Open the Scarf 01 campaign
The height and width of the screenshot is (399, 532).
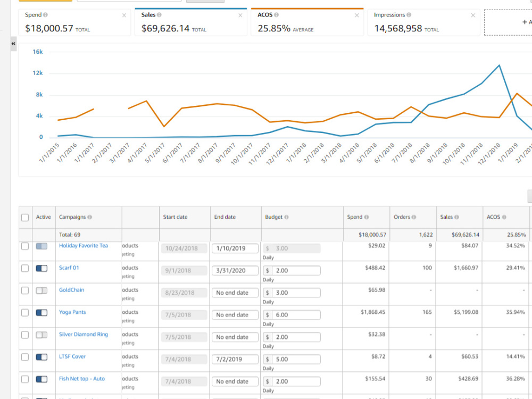click(69, 268)
